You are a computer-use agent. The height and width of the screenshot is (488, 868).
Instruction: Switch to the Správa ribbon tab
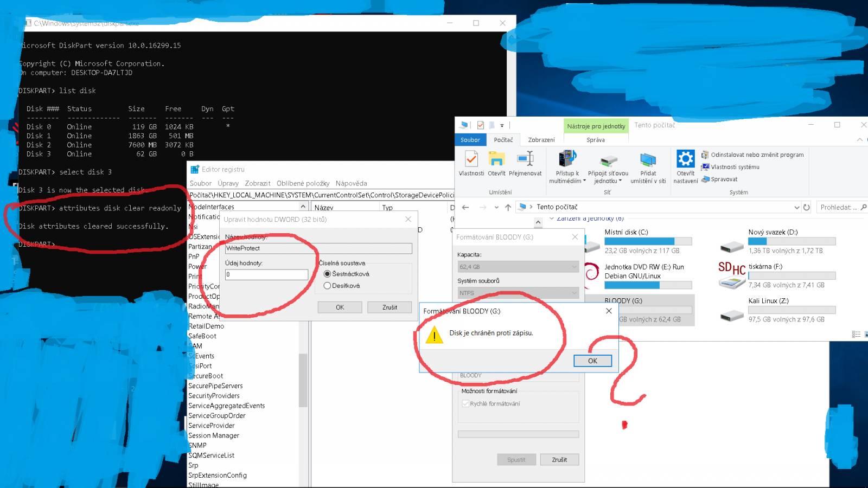[x=596, y=140]
